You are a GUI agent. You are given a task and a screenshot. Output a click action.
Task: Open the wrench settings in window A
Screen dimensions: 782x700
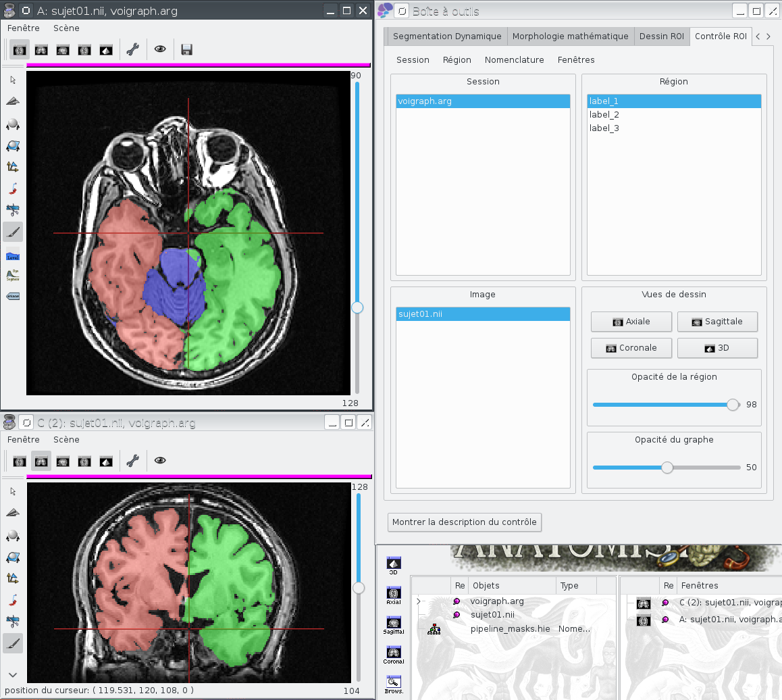click(x=132, y=49)
